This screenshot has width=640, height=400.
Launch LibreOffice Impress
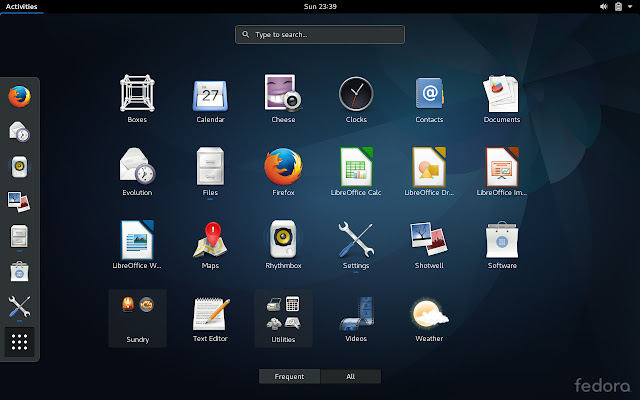(502, 171)
